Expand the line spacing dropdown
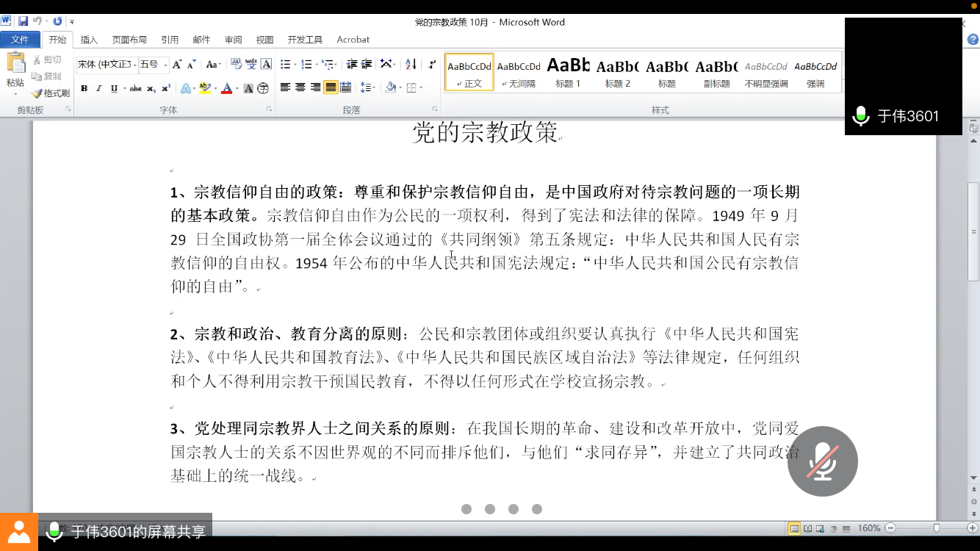 374,88
